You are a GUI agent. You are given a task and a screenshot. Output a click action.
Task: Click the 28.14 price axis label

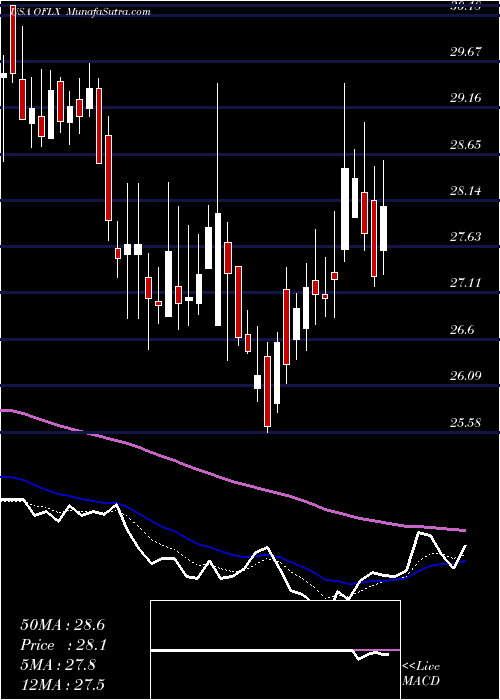(x=466, y=191)
